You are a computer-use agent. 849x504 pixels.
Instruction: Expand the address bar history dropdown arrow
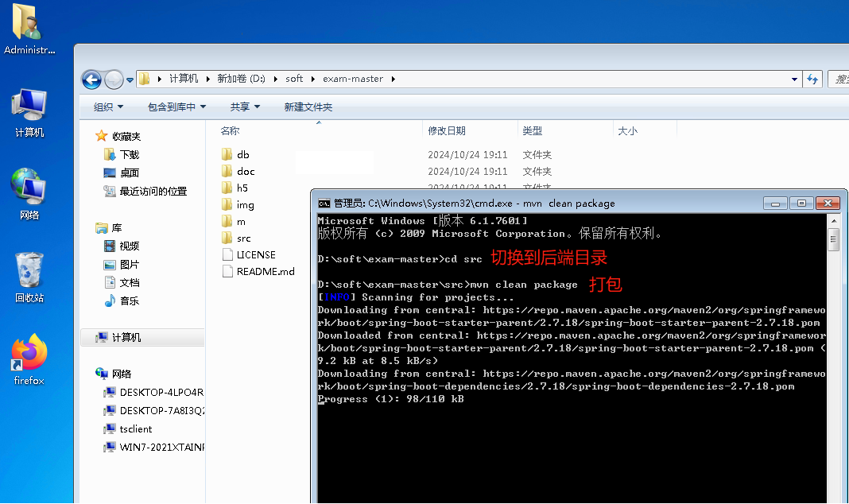[x=794, y=79]
